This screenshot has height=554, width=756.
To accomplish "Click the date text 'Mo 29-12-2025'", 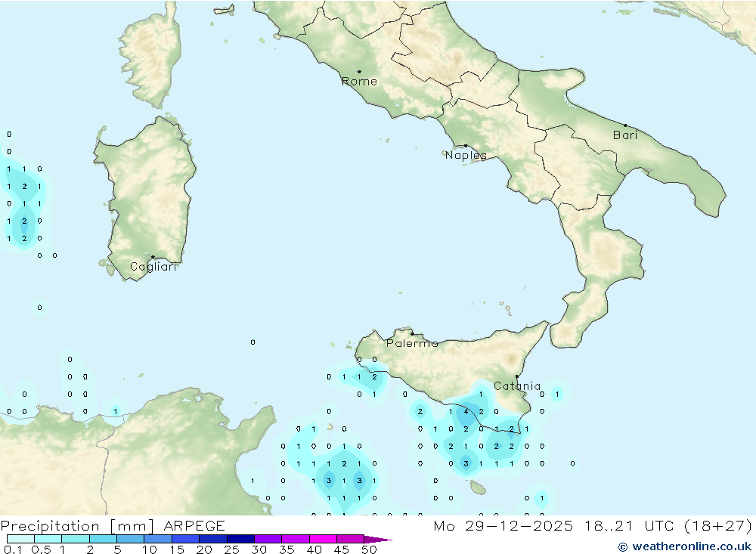I will (503, 526).
